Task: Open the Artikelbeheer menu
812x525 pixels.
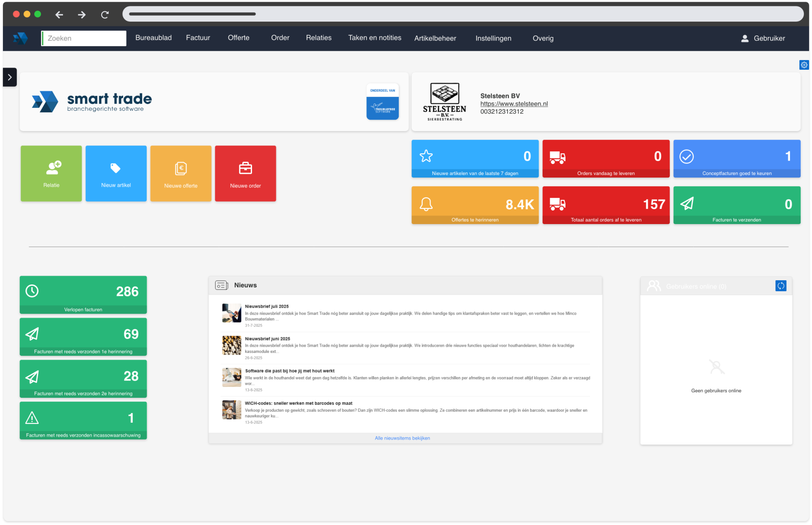Action: coord(435,38)
